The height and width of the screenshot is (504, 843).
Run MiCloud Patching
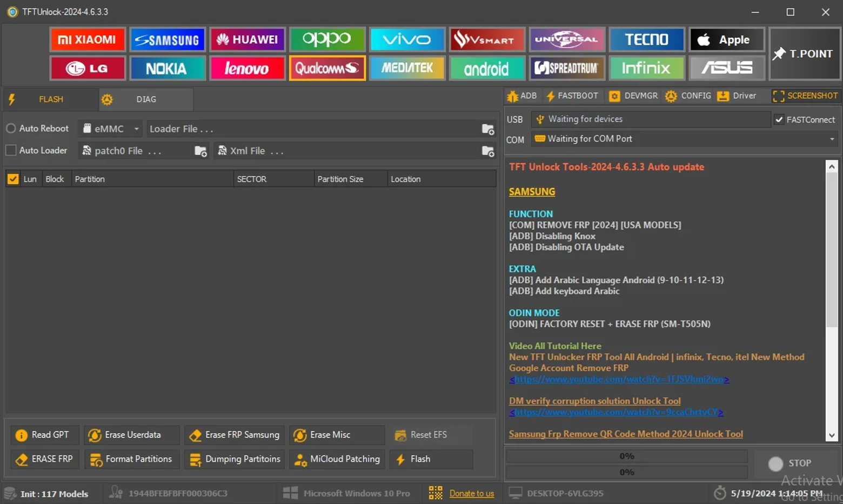(337, 459)
